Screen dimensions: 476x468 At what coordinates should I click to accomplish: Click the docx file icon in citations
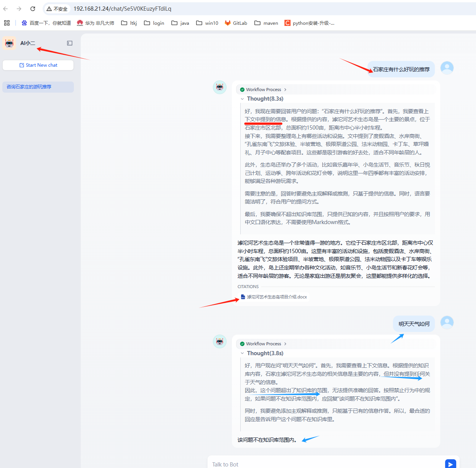click(243, 297)
